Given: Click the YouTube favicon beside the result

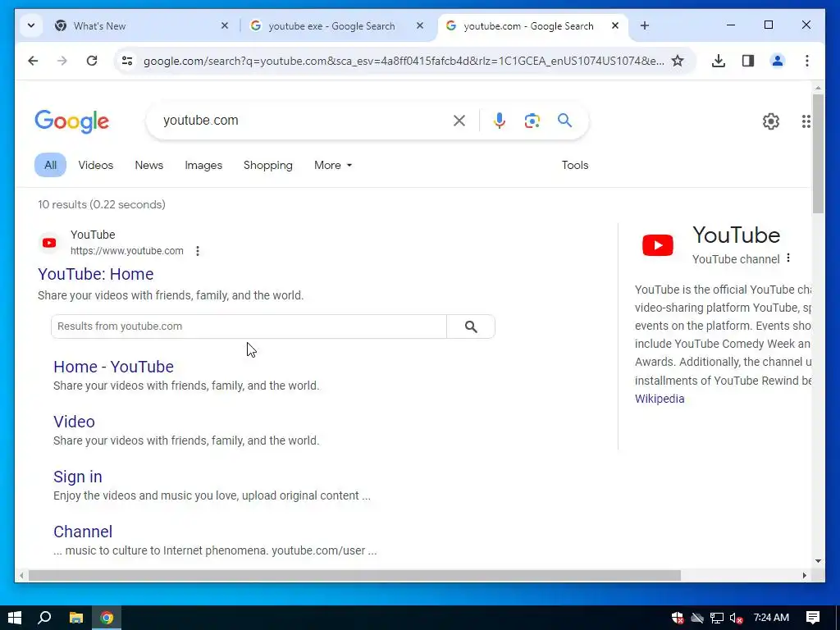Looking at the screenshot, I should [x=49, y=243].
